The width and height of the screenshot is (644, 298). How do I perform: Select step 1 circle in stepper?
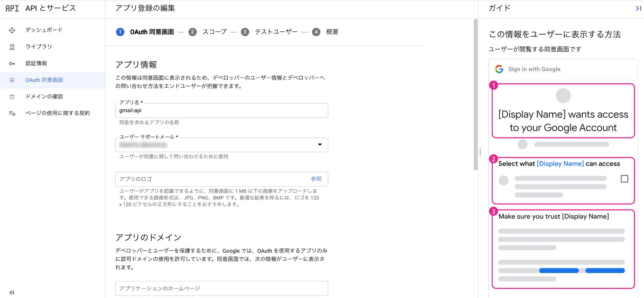(x=120, y=32)
